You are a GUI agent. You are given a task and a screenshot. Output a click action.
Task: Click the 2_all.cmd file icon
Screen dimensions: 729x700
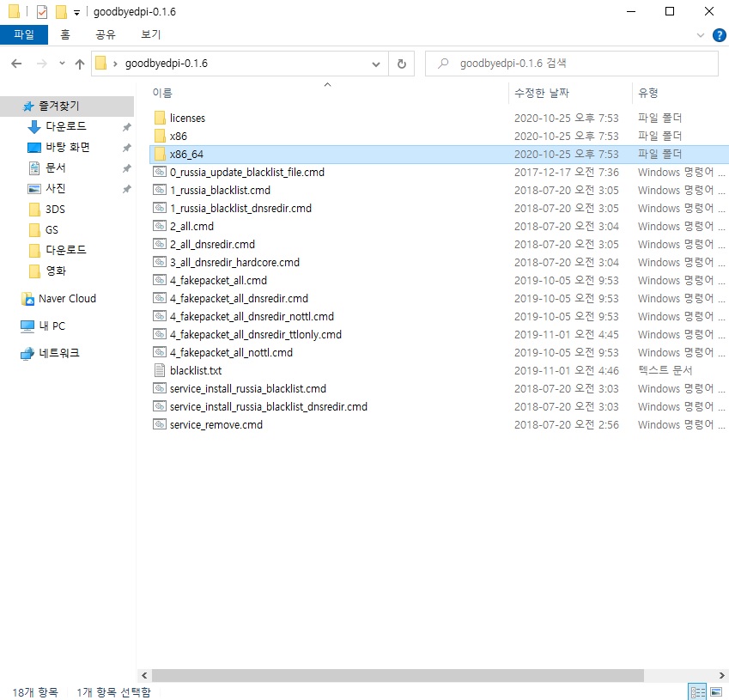point(160,226)
